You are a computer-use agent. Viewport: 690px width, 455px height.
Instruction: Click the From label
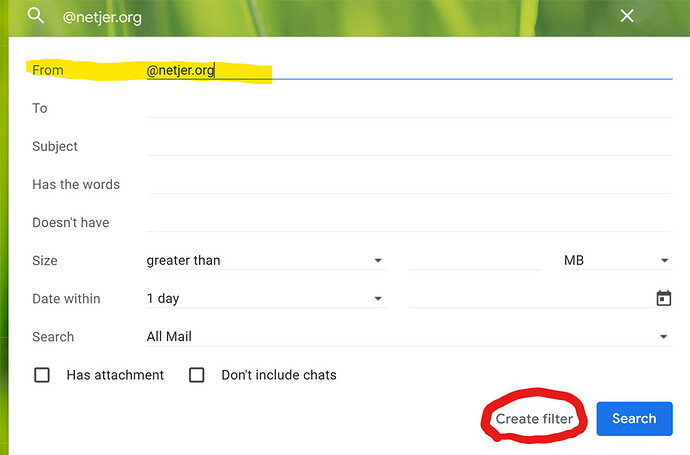pos(48,70)
